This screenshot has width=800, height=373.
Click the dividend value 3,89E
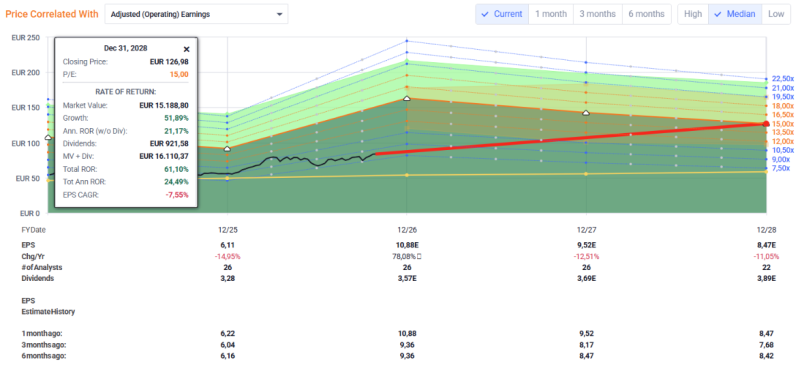click(766, 279)
